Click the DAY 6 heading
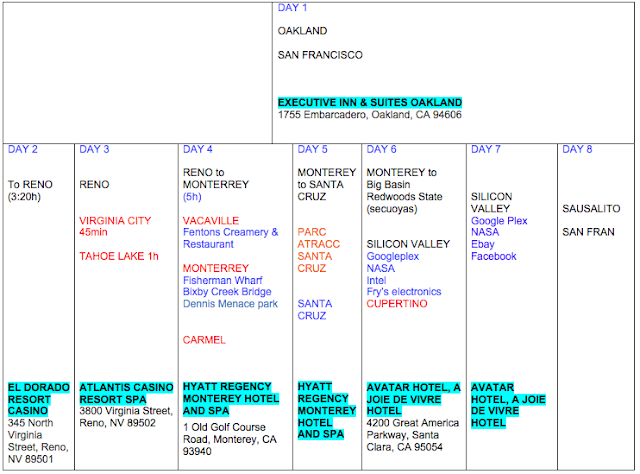The height and width of the screenshot is (474, 640). (381, 149)
